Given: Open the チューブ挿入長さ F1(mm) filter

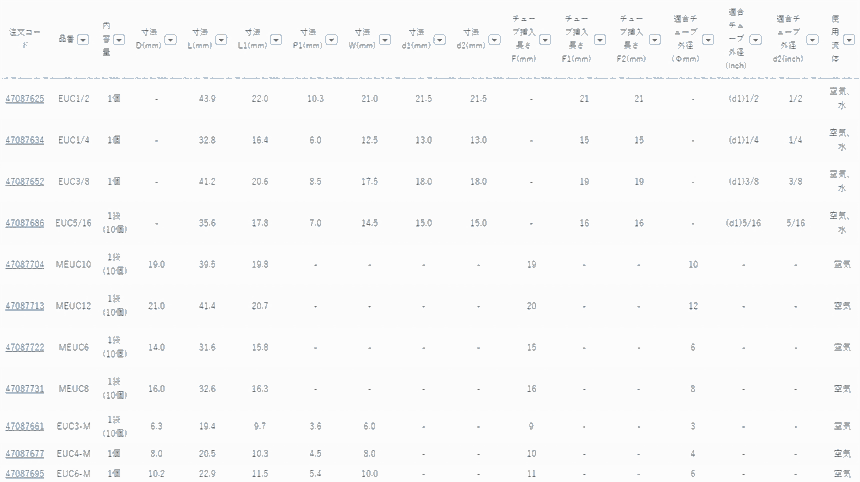Looking at the screenshot, I should (600, 40).
